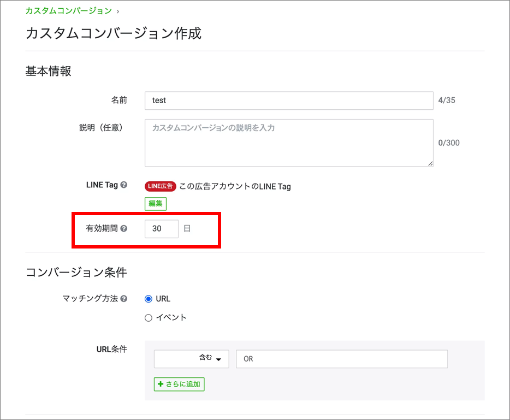Click the この広告アカウントのLINE Tag text
510x420 pixels.
(x=235, y=186)
